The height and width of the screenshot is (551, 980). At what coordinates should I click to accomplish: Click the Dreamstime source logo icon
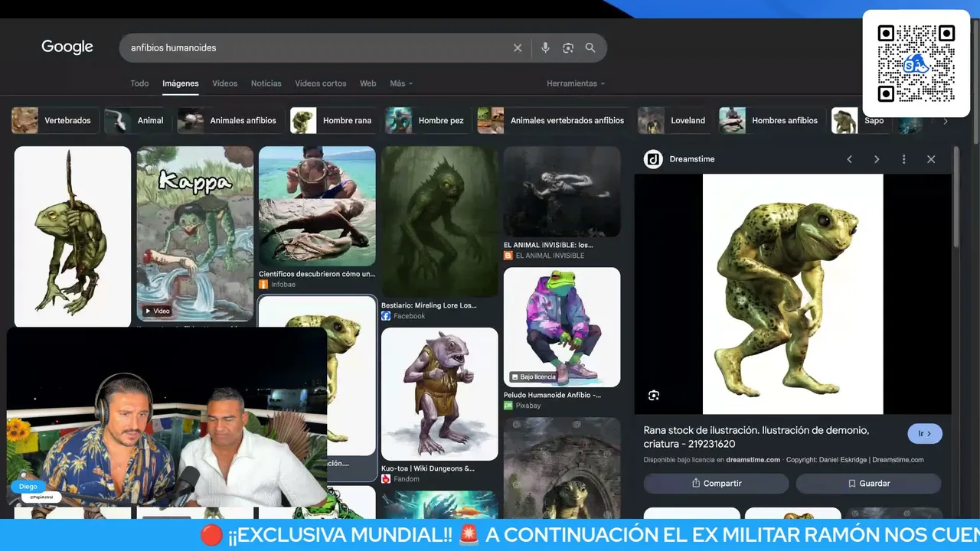coord(653,159)
